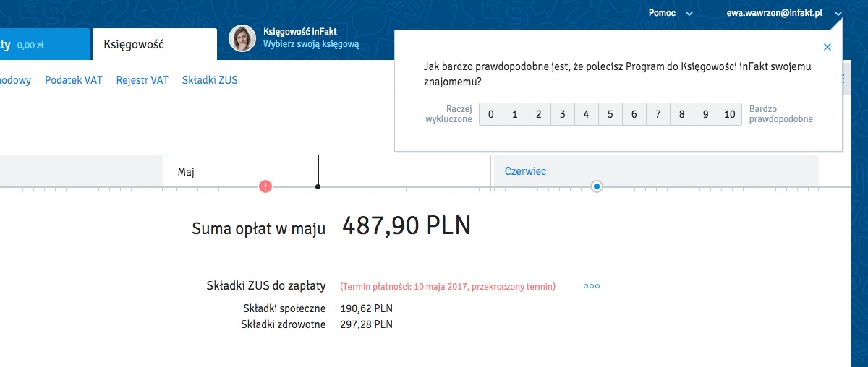The height and width of the screenshot is (367, 868).
Task: Close the recommendation survey popup
Action: (827, 47)
